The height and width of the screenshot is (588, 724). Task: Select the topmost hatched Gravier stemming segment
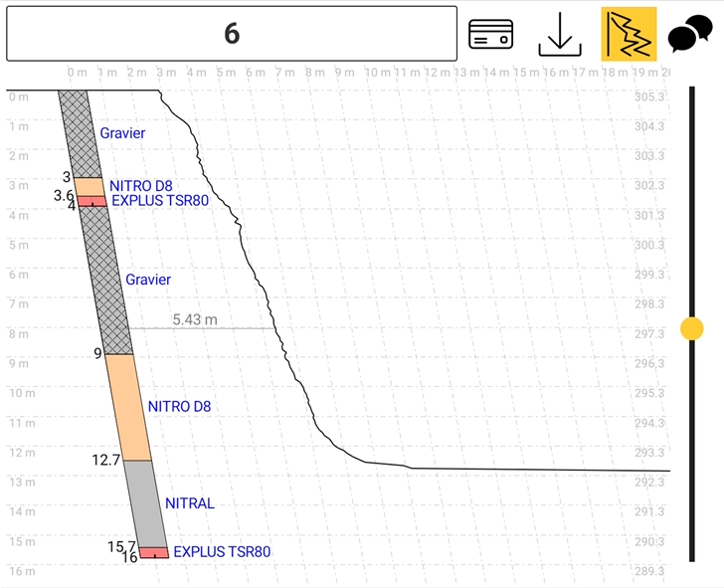78,134
